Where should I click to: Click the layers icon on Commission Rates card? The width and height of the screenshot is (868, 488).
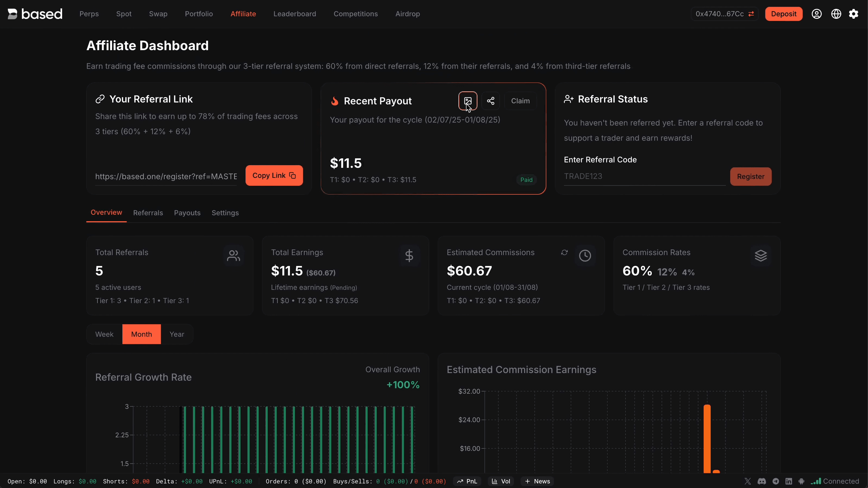coord(761,256)
